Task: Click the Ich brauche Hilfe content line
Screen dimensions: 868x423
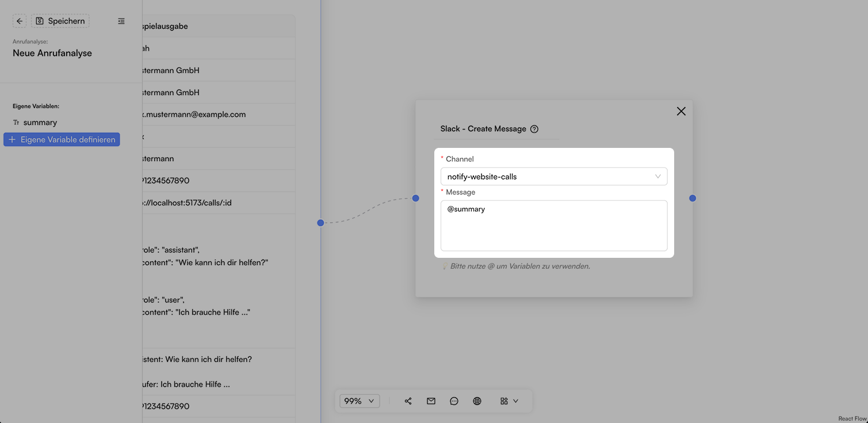Action: pyautogui.click(x=196, y=312)
